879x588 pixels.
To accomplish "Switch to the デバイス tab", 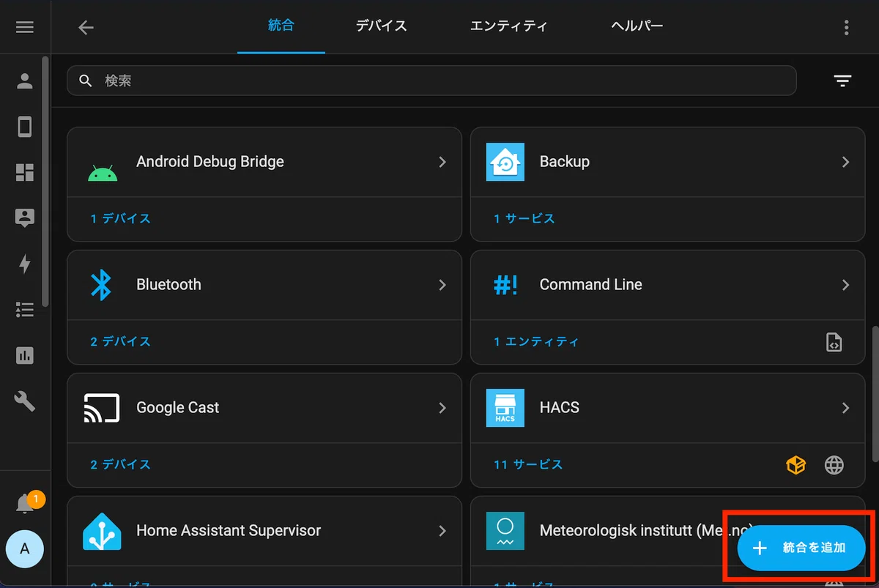I will click(x=381, y=26).
